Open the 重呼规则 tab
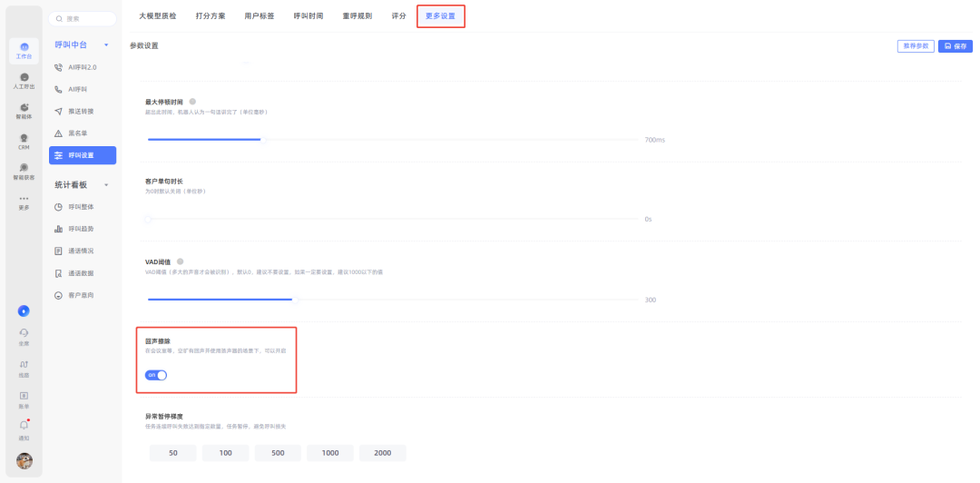This screenshot has height=483, width=980. 357,16
